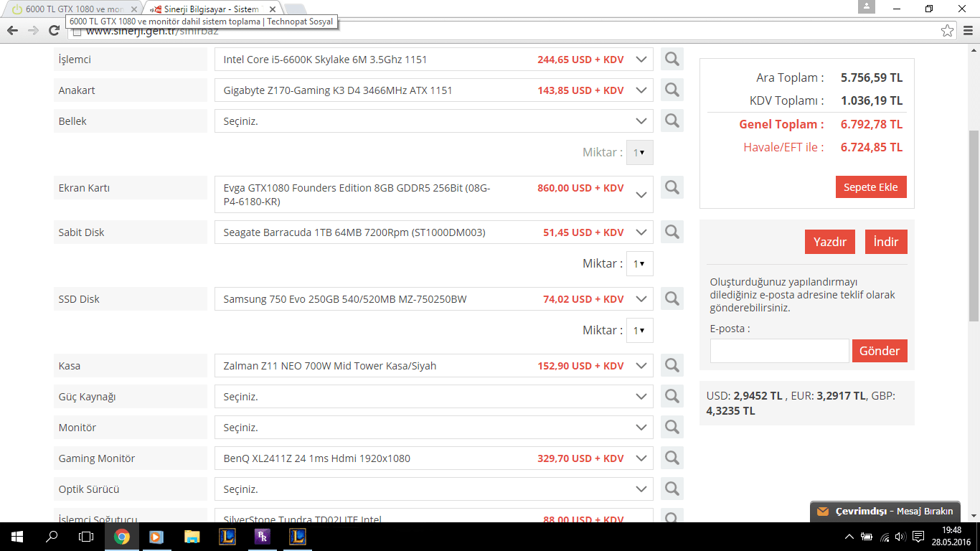Click the KDV Toplamı value '1.036,19 TL'
Image resolution: width=980 pixels, height=551 pixels.
pyautogui.click(x=872, y=100)
